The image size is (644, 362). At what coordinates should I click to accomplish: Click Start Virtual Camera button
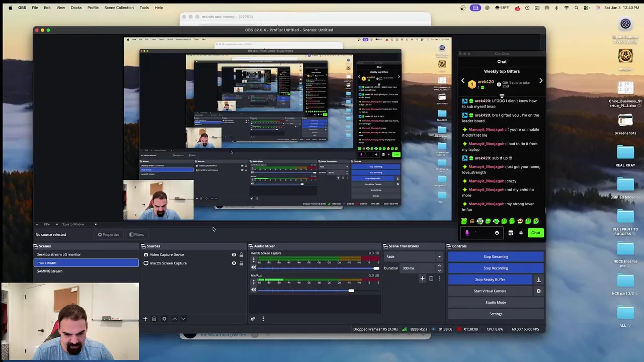tap(490, 291)
